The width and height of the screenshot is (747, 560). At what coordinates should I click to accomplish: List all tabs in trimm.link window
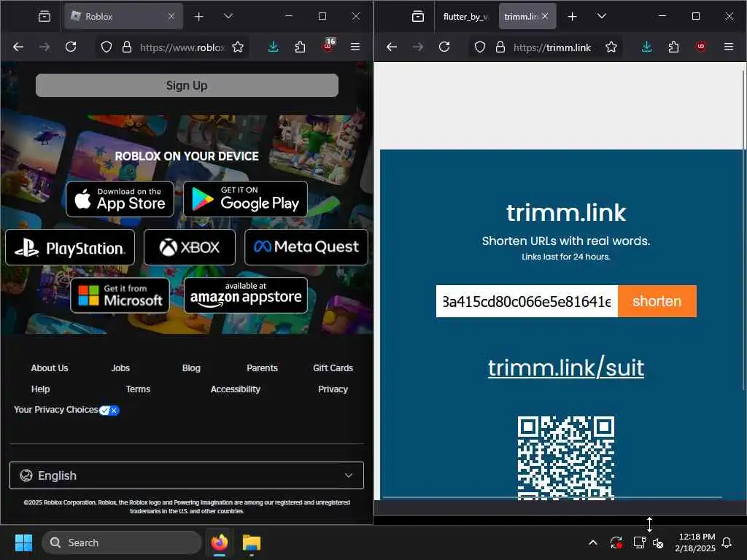(602, 17)
